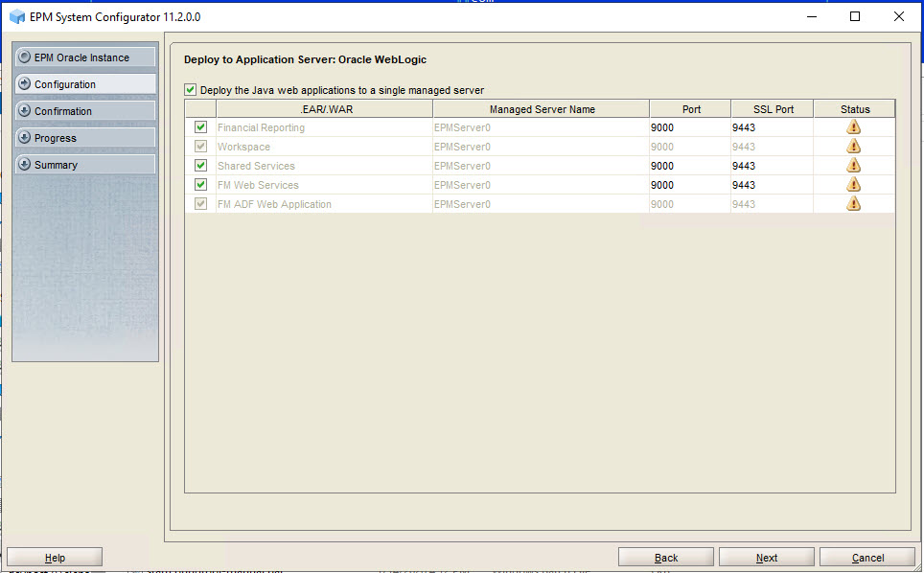Click EPMServer0 in the Workspace row
This screenshot has height=573, width=924.
click(x=462, y=147)
